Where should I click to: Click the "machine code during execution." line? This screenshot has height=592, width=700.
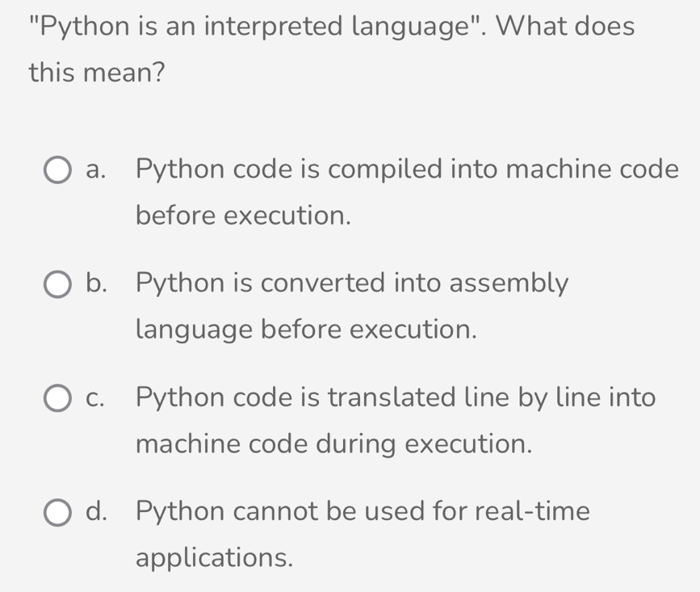pos(334,443)
